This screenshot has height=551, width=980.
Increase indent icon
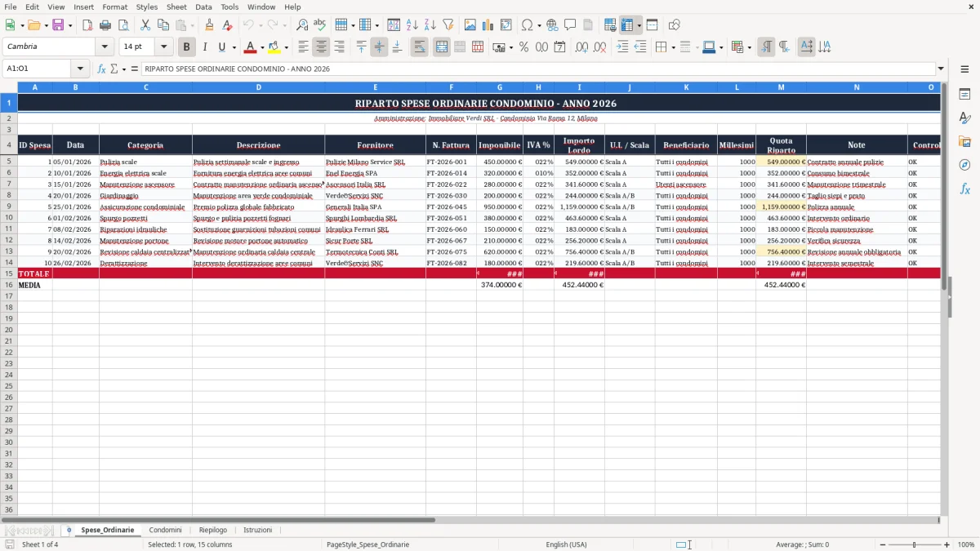tap(622, 47)
